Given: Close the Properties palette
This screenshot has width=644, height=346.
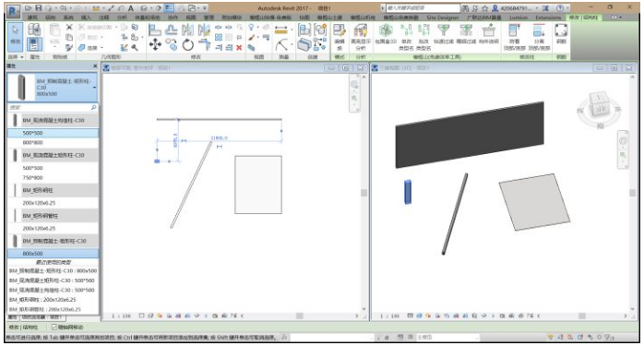Looking at the screenshot, I should pyautogui.click(x=95, y=66).
